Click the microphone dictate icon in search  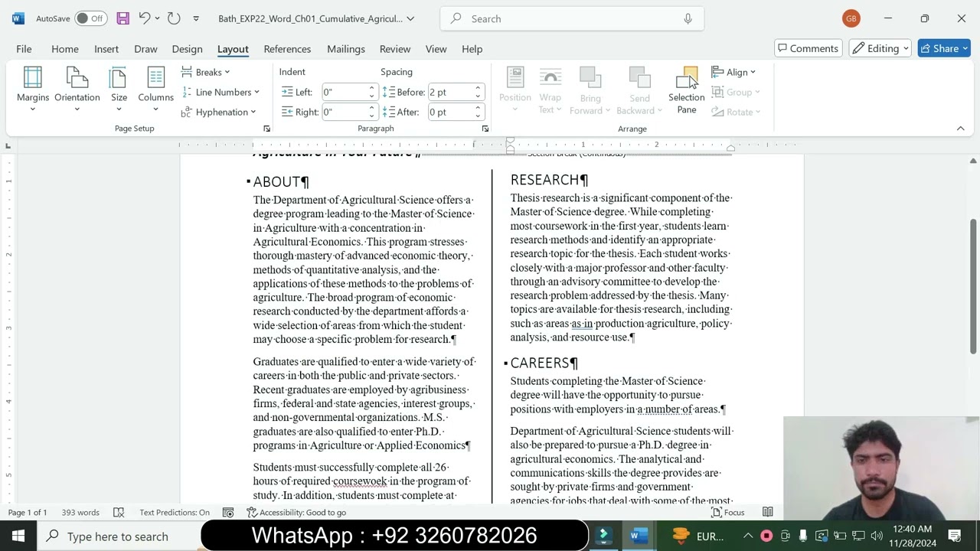(688, 18)
